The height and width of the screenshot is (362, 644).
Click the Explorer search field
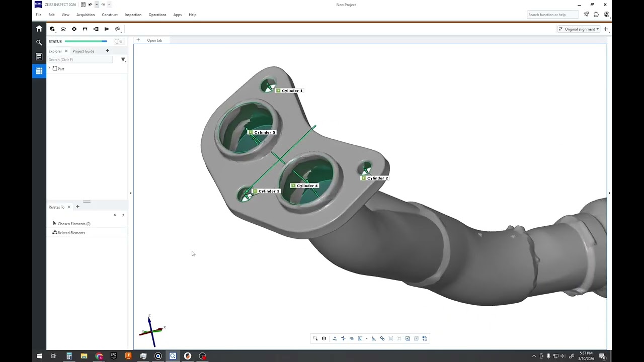click(x=80, y=59)
